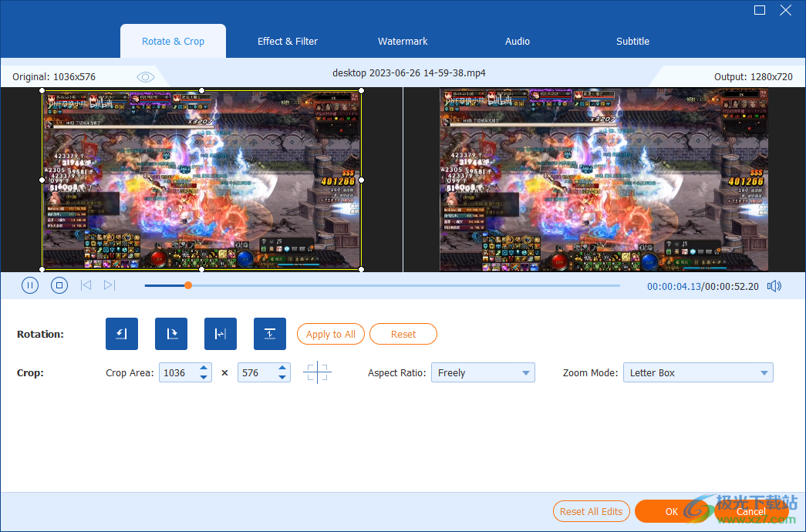Increase crop width value
Viewport: 806px width, 532px height.
point(204,368)
